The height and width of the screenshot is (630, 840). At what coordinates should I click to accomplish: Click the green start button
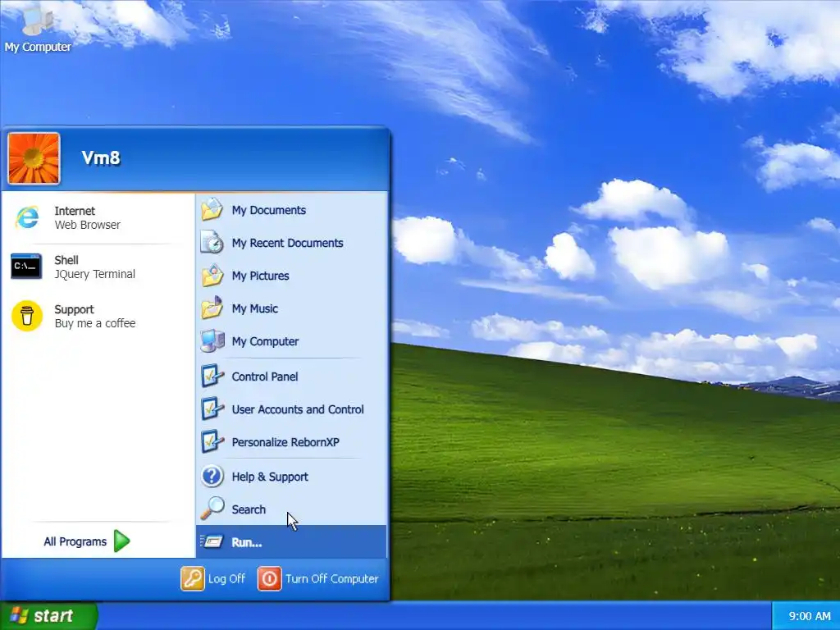tap(48, 615)
